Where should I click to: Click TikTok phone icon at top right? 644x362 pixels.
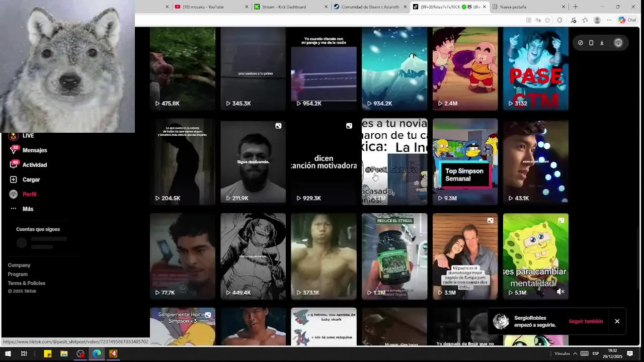pyautogui.click(x=591, y=43)
